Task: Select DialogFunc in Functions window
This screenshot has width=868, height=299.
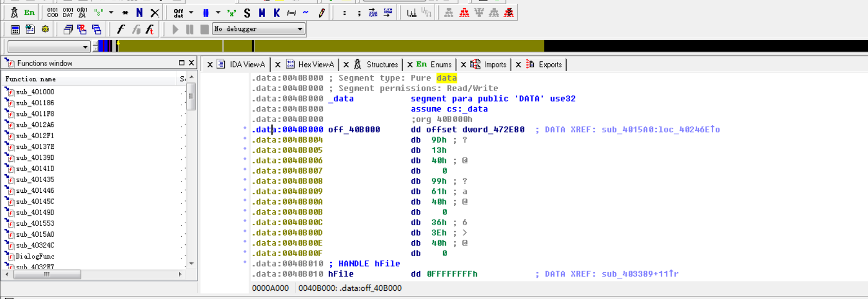Action: [35, 256]
